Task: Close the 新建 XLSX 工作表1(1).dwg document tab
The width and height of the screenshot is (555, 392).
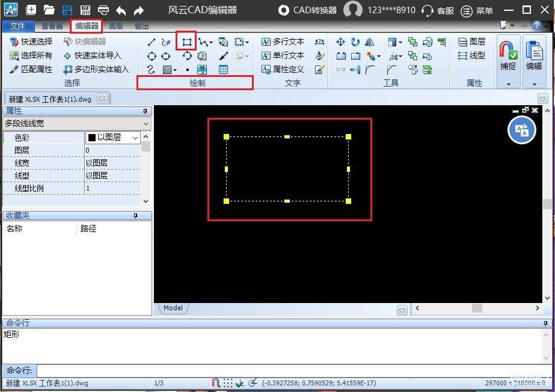Action: tap(102, 99)
